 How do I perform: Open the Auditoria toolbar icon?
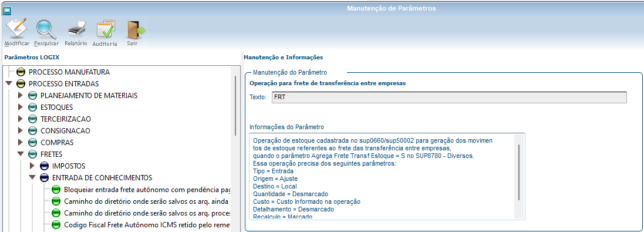tap(105, 29)
